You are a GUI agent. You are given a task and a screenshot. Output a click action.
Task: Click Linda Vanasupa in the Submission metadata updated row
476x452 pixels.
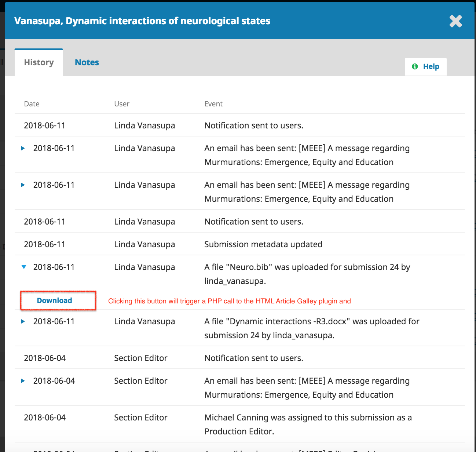coord(144,244)
